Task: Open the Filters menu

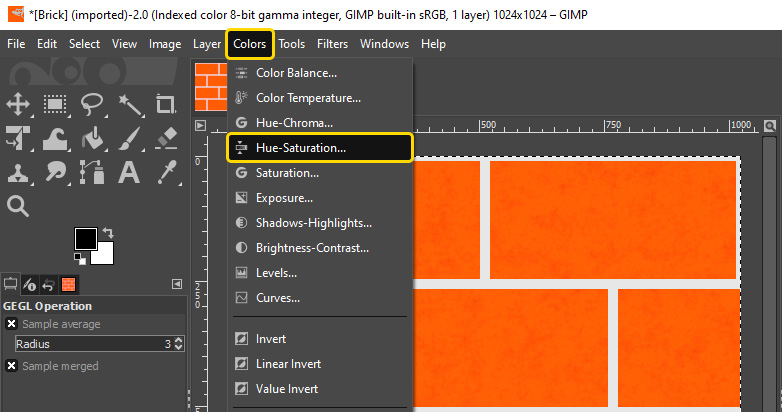Action: (x=332, y=44)
